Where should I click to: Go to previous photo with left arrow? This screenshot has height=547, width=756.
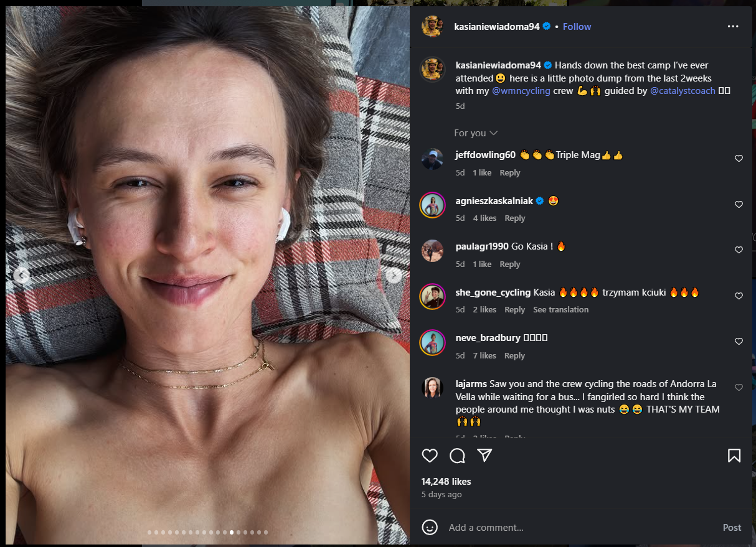(x=21, y=275)
